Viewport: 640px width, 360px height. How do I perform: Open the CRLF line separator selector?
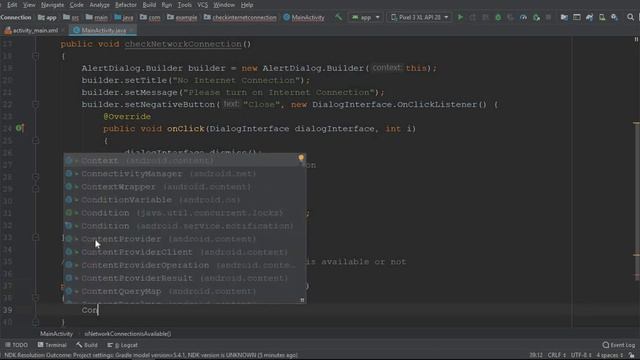(x=557, y=355)
